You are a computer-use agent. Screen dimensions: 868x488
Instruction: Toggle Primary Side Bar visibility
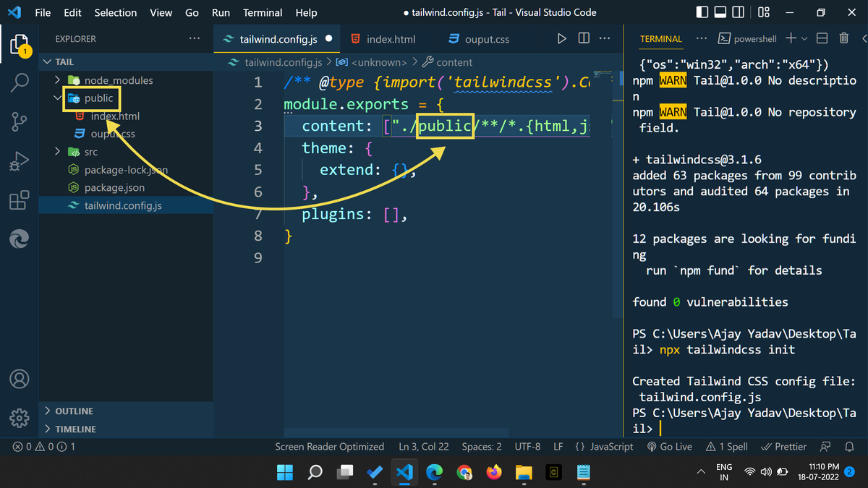click(x=702, y=12)
